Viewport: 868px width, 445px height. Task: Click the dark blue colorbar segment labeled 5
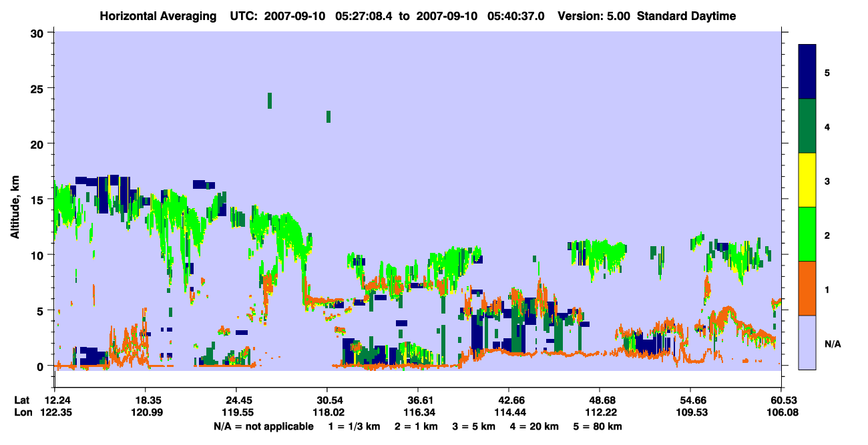click(x=807, y=72)
